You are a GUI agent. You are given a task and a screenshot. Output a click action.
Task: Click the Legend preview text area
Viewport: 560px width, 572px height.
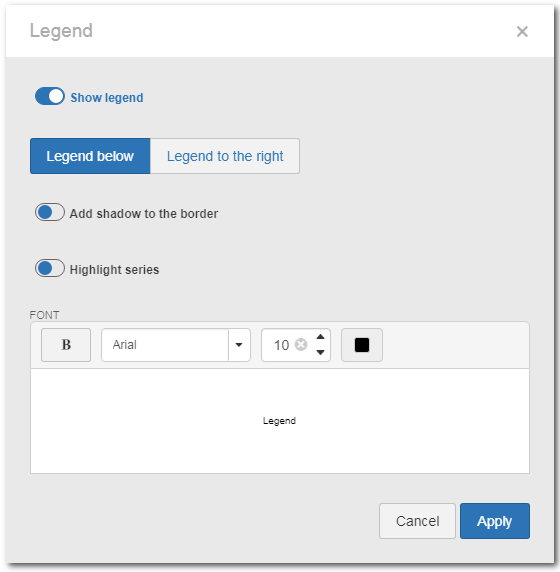pos(280,421)
